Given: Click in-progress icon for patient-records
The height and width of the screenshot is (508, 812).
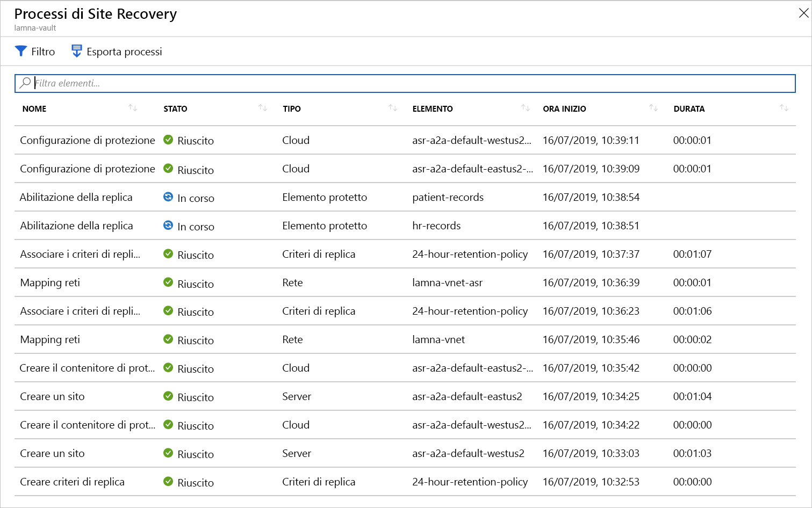Looking at the screenshot, I should 168,197.
